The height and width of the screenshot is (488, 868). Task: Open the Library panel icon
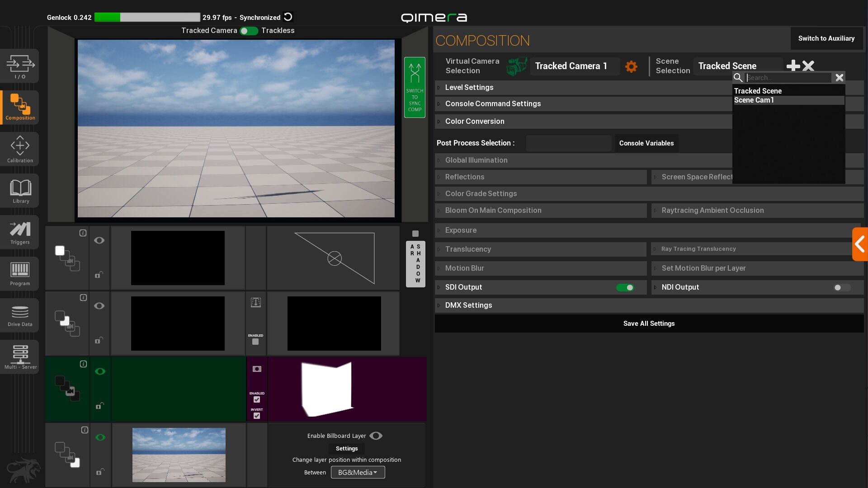[20, 191]
